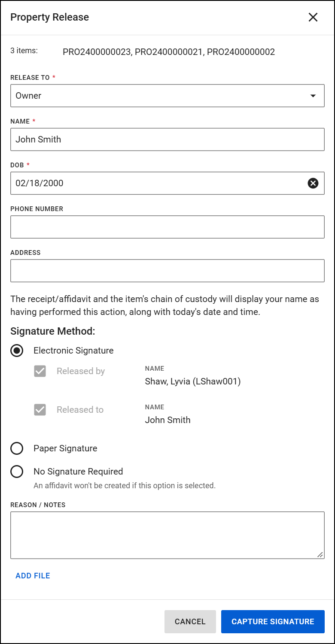Click the Released to name John Smith
335x644 pixels.
tap(167, 420)
